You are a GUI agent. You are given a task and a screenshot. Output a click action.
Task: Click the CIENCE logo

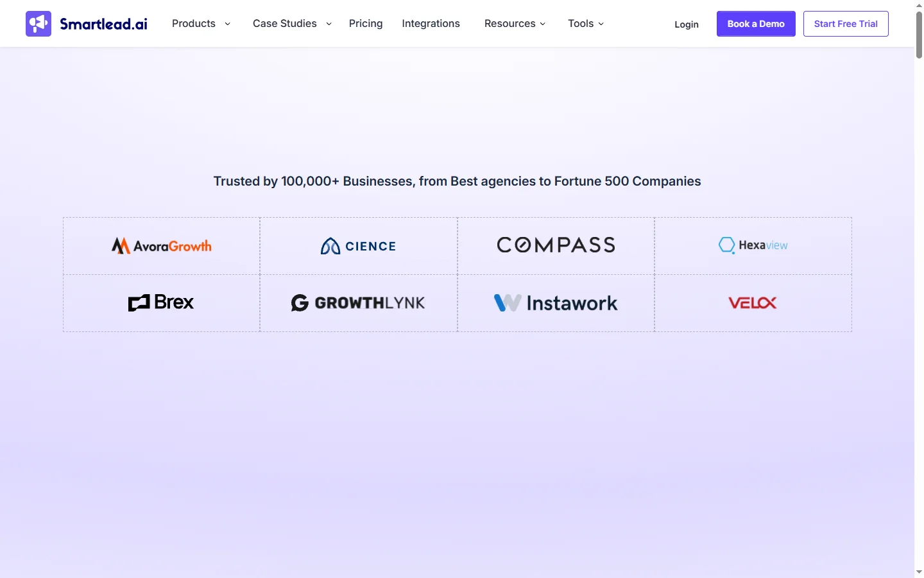pyautogui.click(x=359, y=246)
